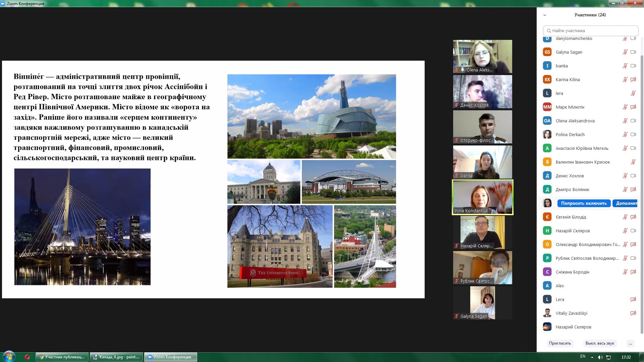Image resolution: width=644 pixels, height=362 pixels.
Task: Toggle Ivanka's microphone mute in list
Action: point(625,66)
